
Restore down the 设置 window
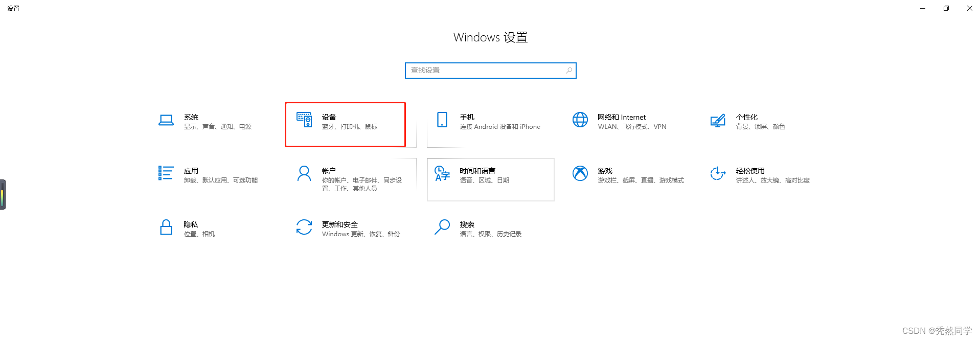point(946,8)
